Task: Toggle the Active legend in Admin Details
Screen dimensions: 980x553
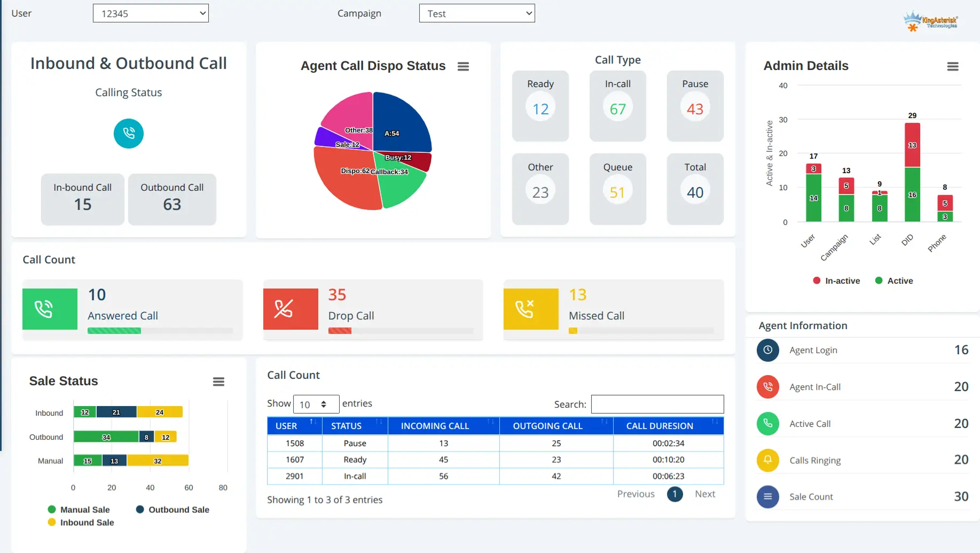Action: [893, 281]
